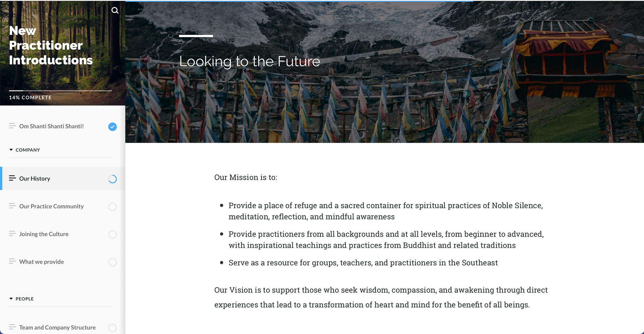
Task: Click the in-progress circle for Our History
Action: tap(112, 179)
